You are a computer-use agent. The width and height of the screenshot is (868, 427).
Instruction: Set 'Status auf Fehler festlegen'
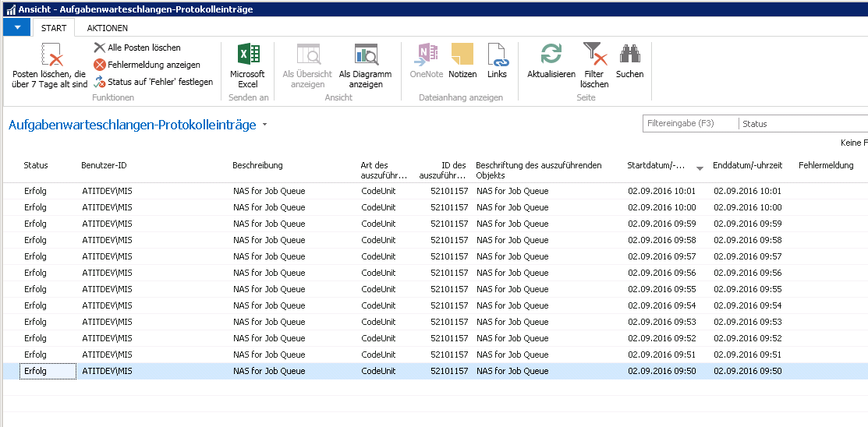pyautogui.click(x=100, y=82)
